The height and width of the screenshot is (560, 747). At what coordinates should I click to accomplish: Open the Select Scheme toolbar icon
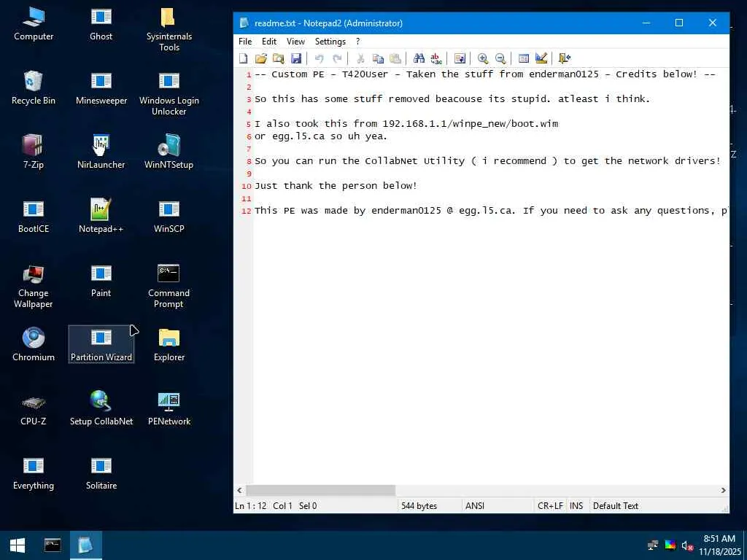point(524,58)
